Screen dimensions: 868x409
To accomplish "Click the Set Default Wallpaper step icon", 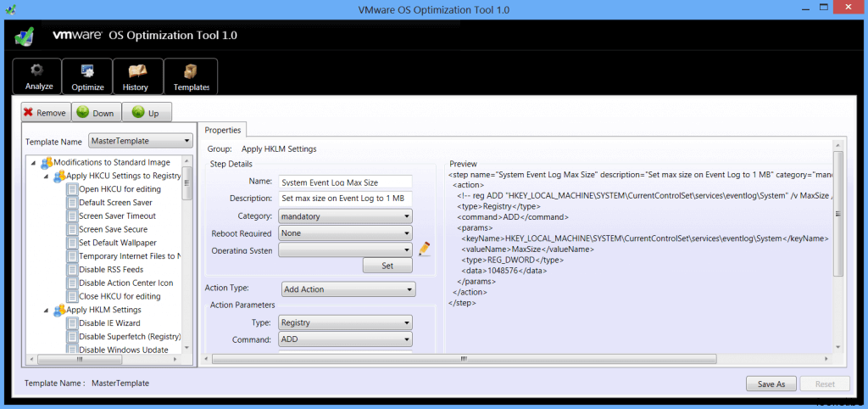I will tap(71, 243).
